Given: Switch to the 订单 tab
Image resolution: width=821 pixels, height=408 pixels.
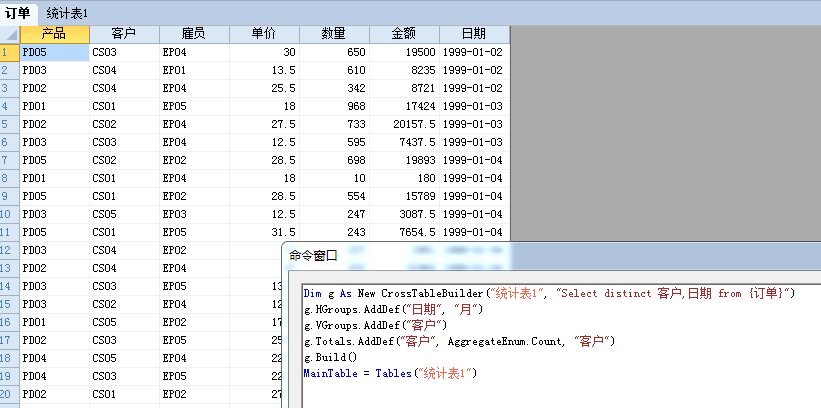Looking at the screenshot, I should 18,13.
